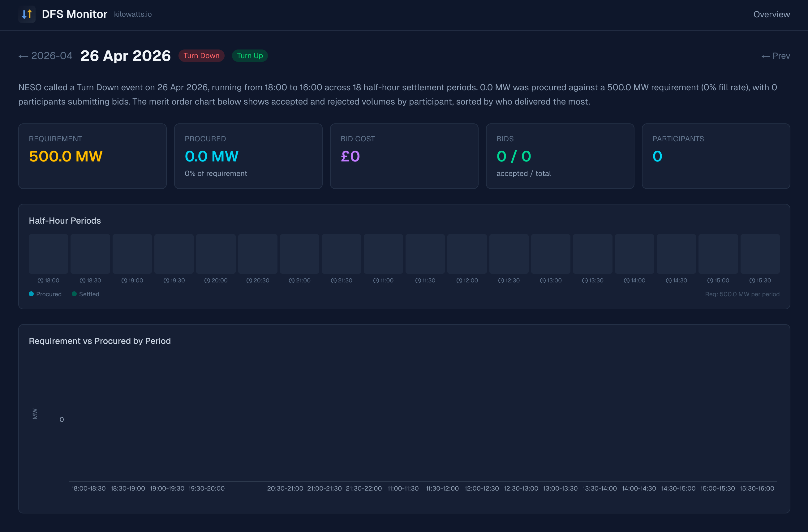Click the clock icon beside 11:00
The width and height of the screenshot is (808, 532).
click(376, 281)
